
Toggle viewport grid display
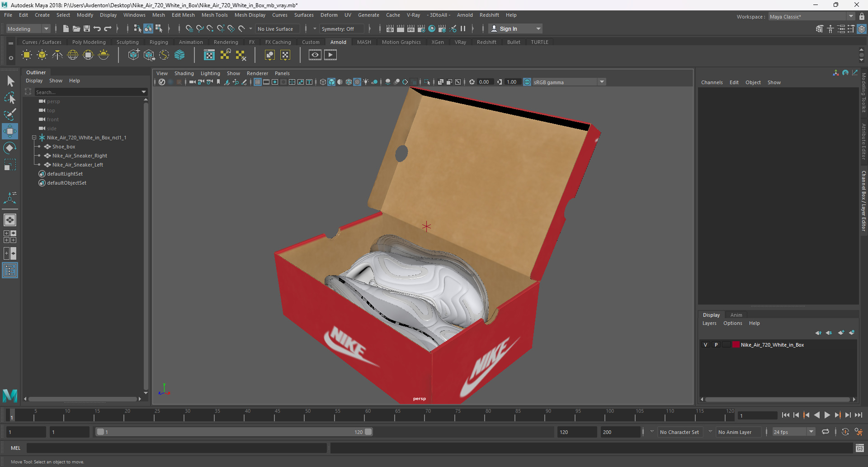click(258, 82)
